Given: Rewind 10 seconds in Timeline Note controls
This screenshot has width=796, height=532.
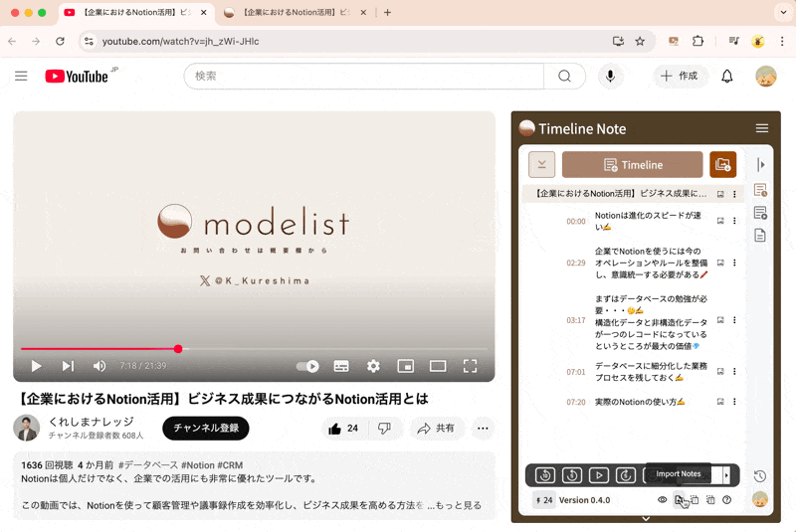Looking at the screenshot, I should coord(544,475).
